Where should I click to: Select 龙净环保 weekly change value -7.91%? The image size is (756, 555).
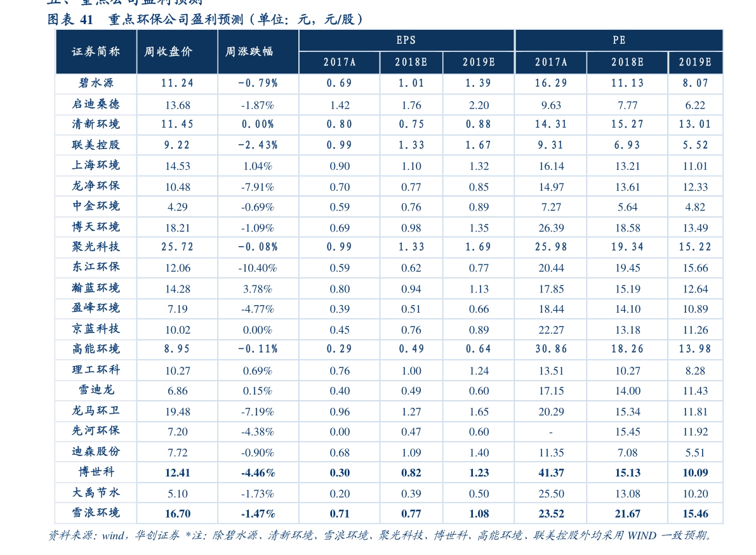tap(257, 186)
